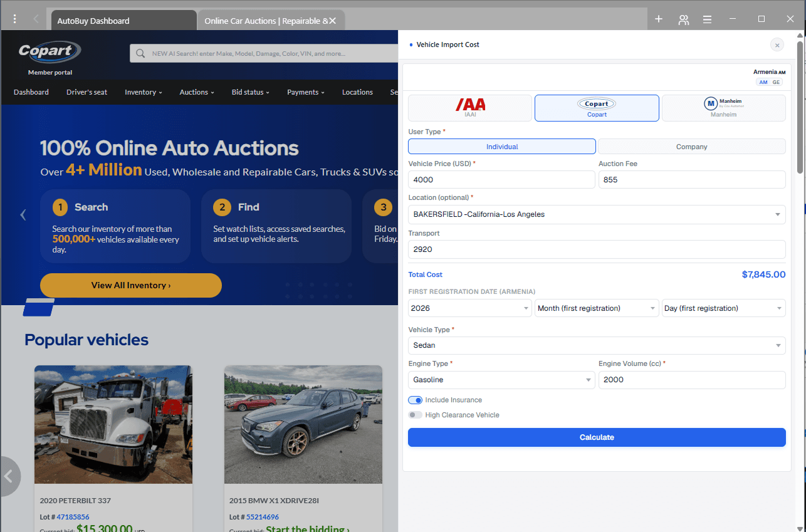Click the panel's vertical scrollbar

(800, 107)
